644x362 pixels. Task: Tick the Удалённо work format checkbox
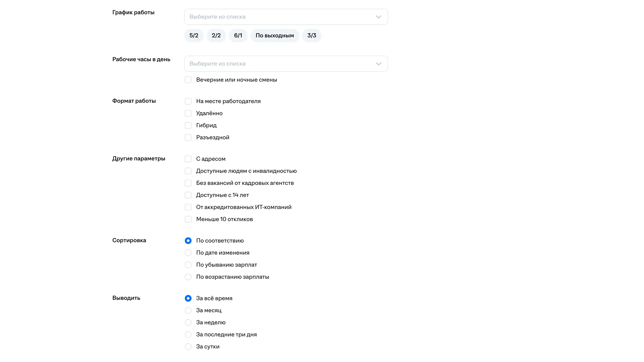(x=188, y=113)
